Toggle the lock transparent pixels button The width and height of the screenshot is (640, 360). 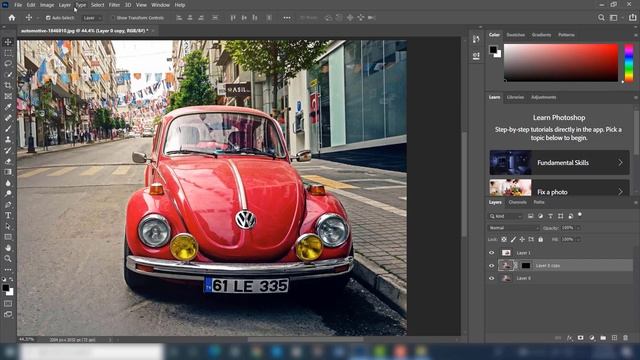coord(504,239)
